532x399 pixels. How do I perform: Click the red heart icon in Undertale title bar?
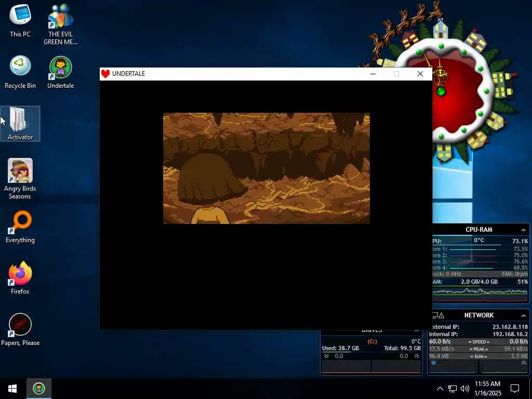click(x=105, y=74)
